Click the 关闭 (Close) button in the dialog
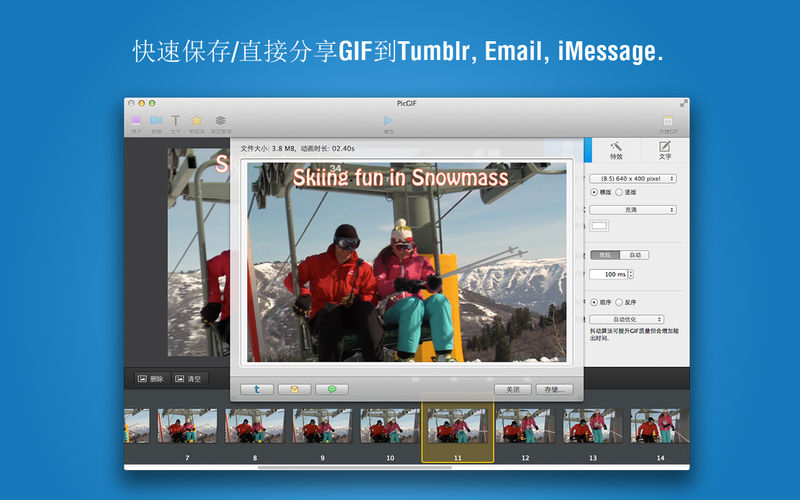800x500 pixels. tap(513, 389)
